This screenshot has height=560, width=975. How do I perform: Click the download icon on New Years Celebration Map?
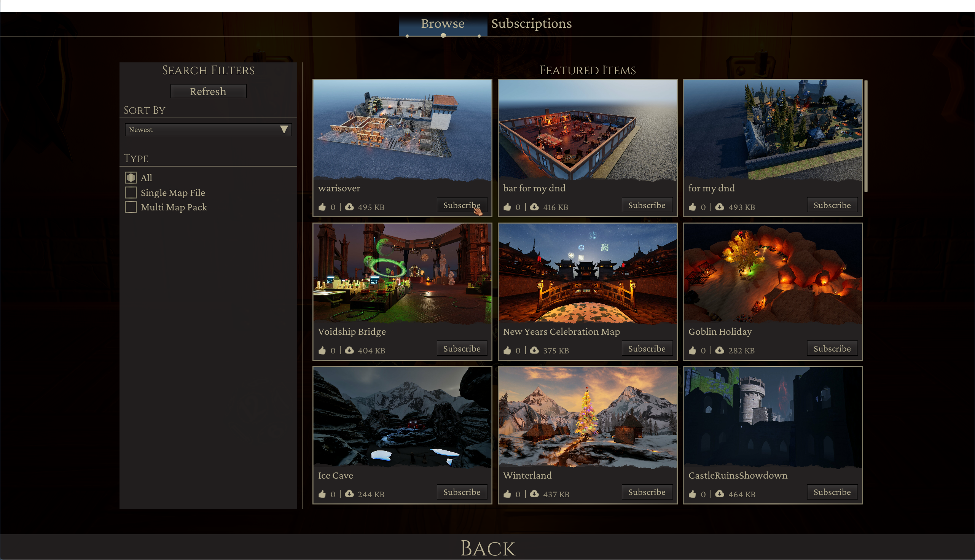point(534,350)
